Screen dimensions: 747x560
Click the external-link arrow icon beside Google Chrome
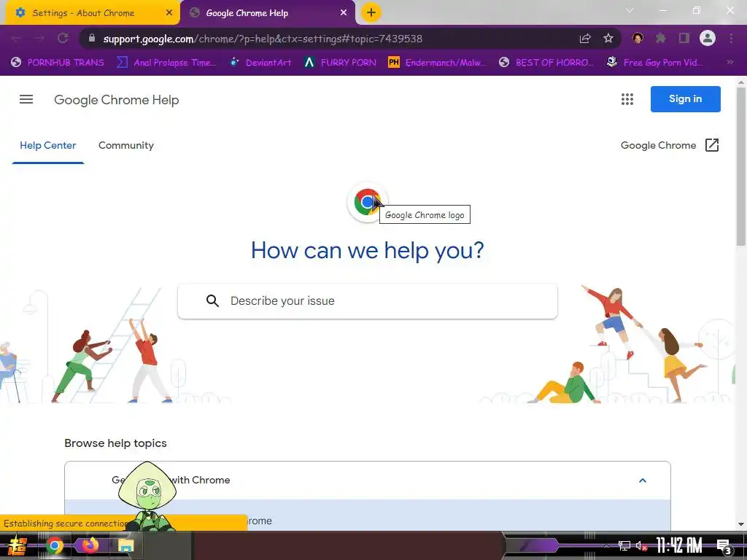[712, 145]
